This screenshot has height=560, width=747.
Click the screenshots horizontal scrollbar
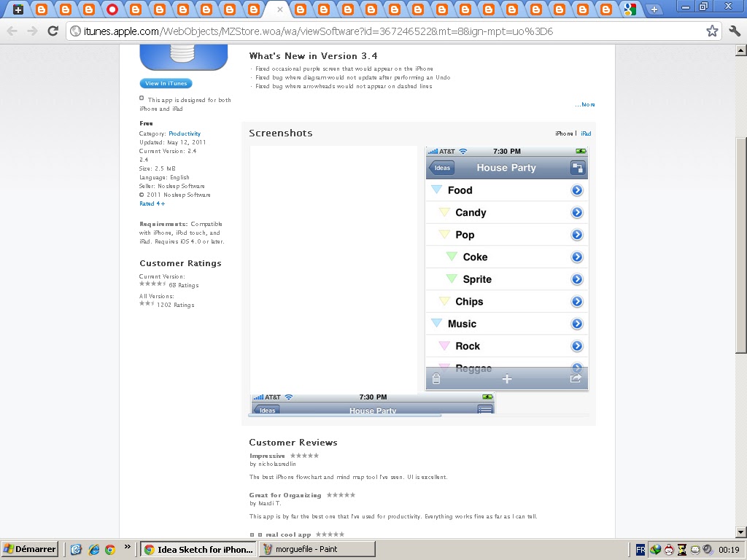coord(346,416)
